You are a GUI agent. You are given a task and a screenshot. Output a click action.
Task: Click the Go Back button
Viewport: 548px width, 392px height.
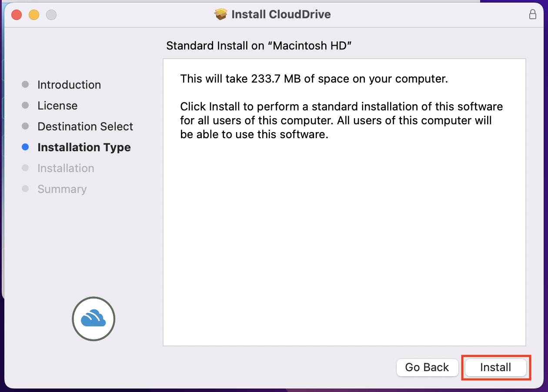[427, 368]
